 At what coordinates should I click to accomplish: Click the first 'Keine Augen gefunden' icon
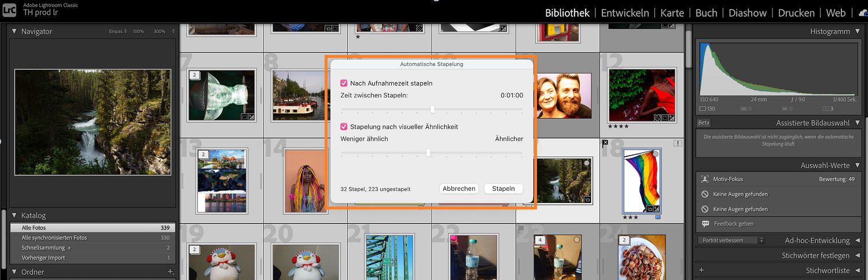tap(705, 194)
